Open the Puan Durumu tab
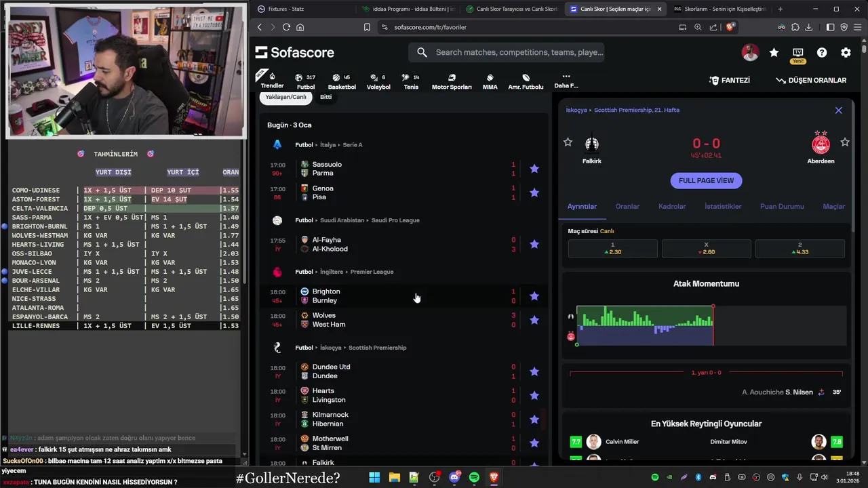The image size is (868, 488). (x=782, y=207)
